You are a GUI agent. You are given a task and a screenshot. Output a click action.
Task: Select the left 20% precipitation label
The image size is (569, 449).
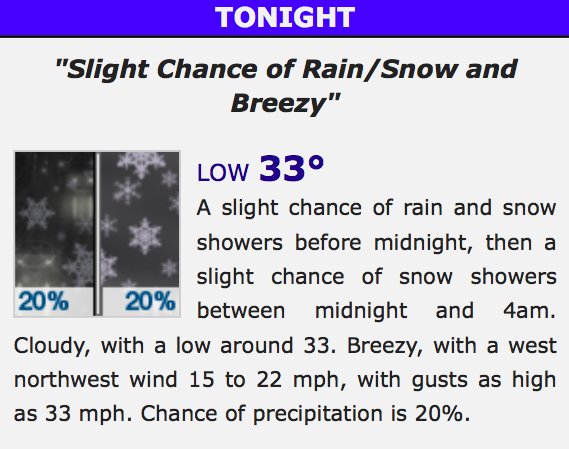(x=43, y=301)
